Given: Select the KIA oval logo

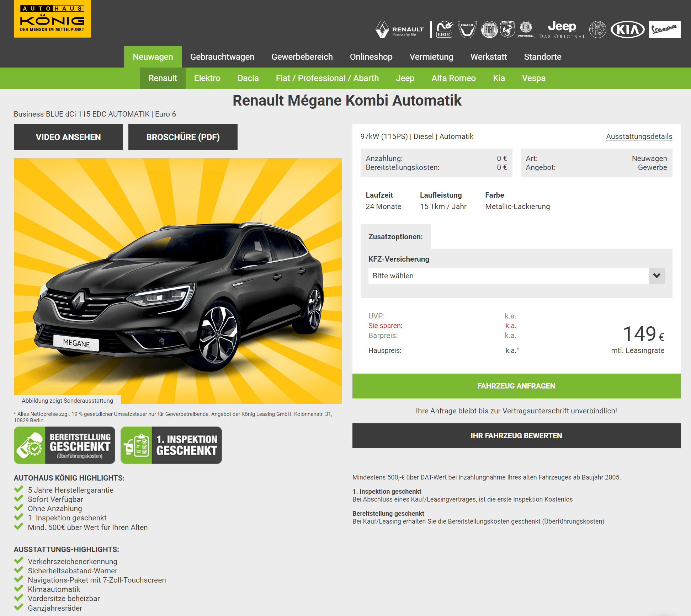Looking at the screenshot, I should point(628,30).
